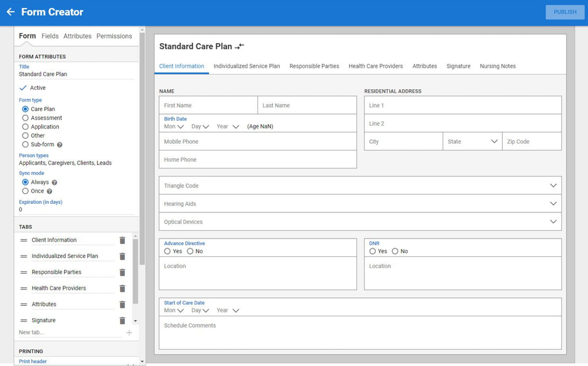Screen dimensions: 588x366
Task: Open the State dropdown
Action: pyautogui.click(x=493, y=141)
